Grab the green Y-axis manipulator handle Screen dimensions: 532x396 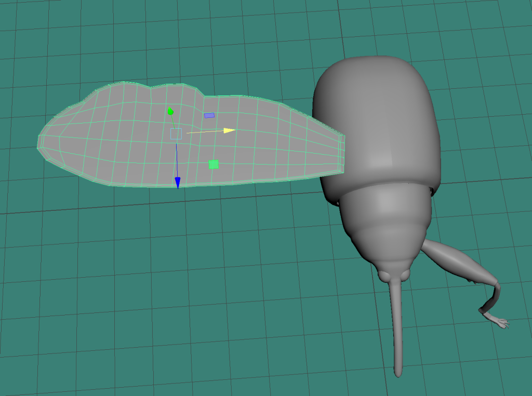[x=170, y=111]
